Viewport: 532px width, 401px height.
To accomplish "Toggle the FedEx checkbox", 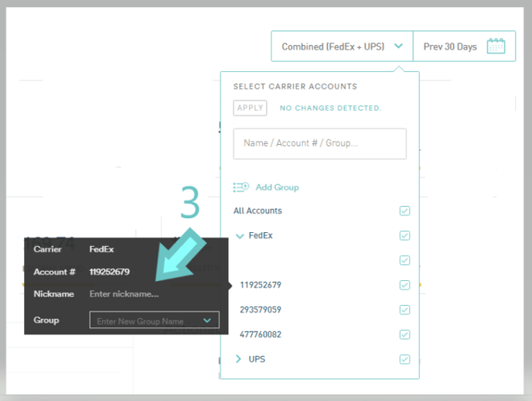I will click(x=404, y=235).
